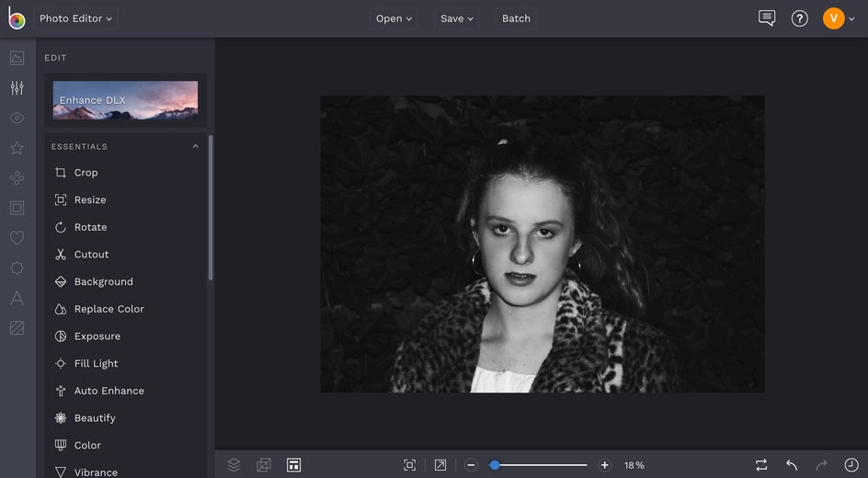Open the Textures sidebar icon
Image resolution: width=868 pixels, height=478 pixels.
click(17, 328)
